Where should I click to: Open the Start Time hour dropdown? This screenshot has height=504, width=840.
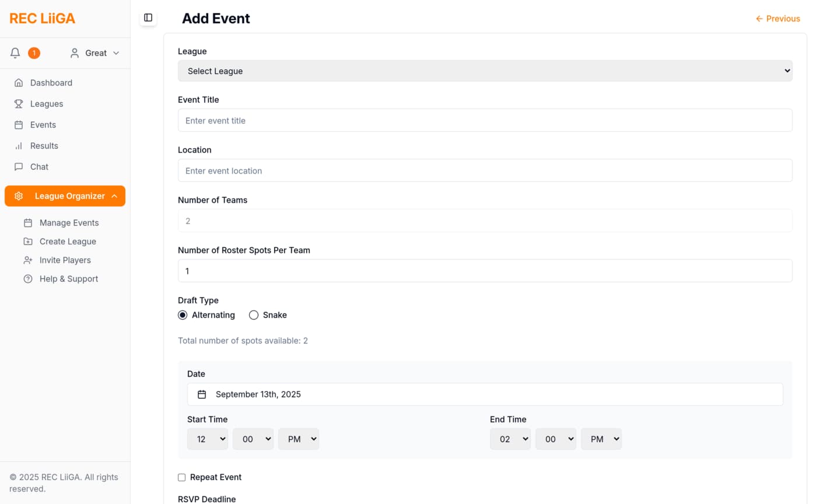(x=208, y=439)
